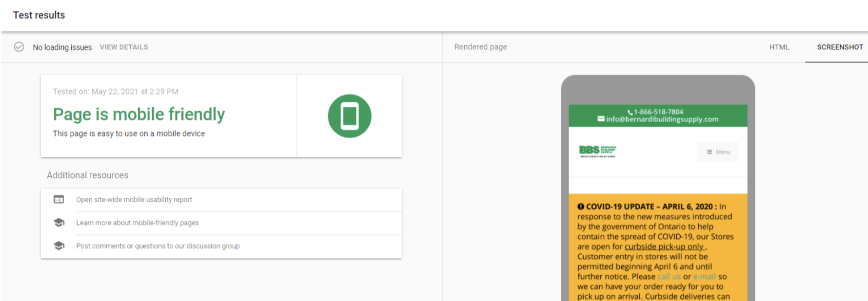The image size is (868, 301).
Task: Click VIEW DETAILS for loading issues
Action: tap(124, 47)
